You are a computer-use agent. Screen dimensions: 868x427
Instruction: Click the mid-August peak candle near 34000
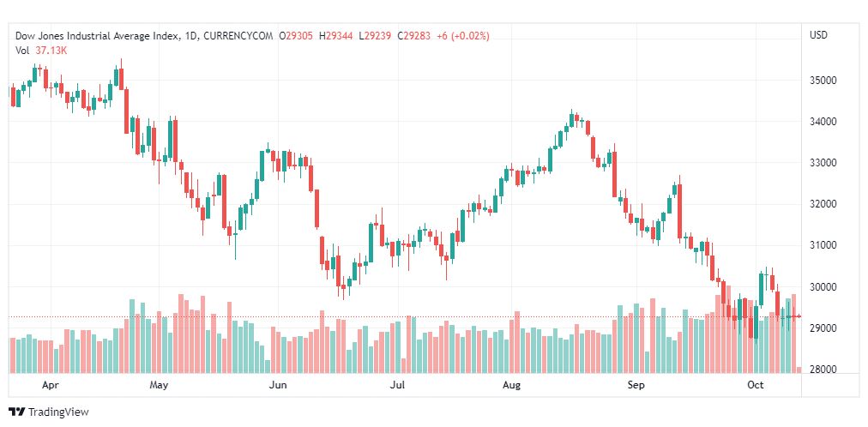click(x=572, y=117)
